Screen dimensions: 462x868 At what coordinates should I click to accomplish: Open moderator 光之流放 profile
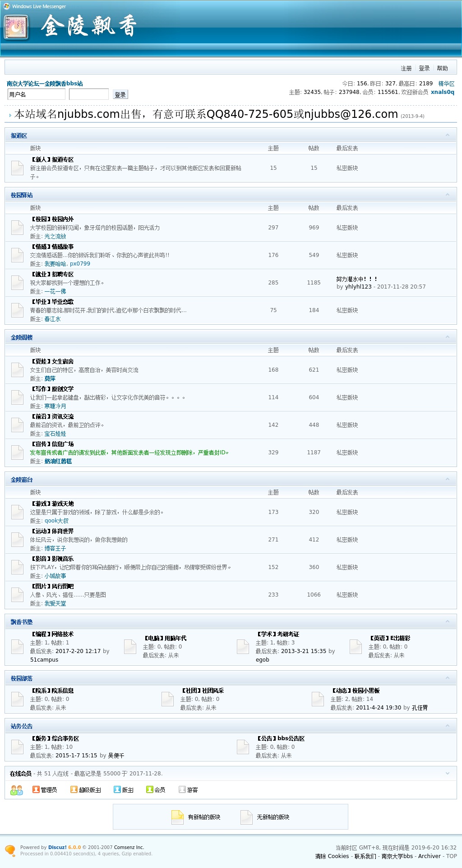[55, 237]
